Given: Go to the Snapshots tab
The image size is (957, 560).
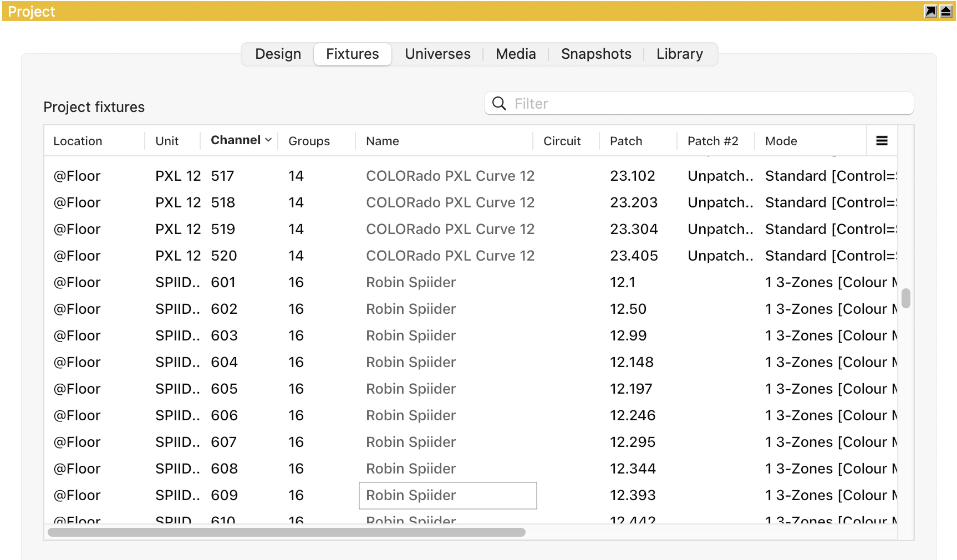Looking at the screenshot, I should tap(596, 54).
